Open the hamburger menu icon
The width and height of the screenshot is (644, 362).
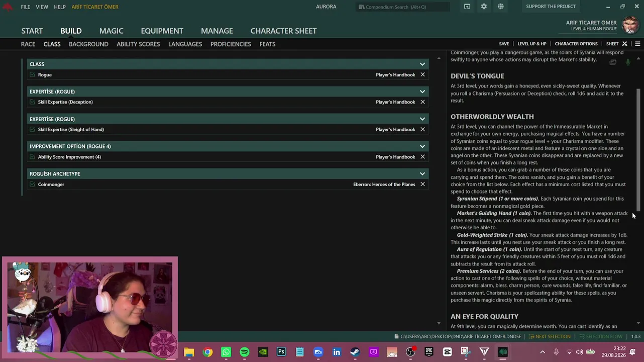(637, 44)
